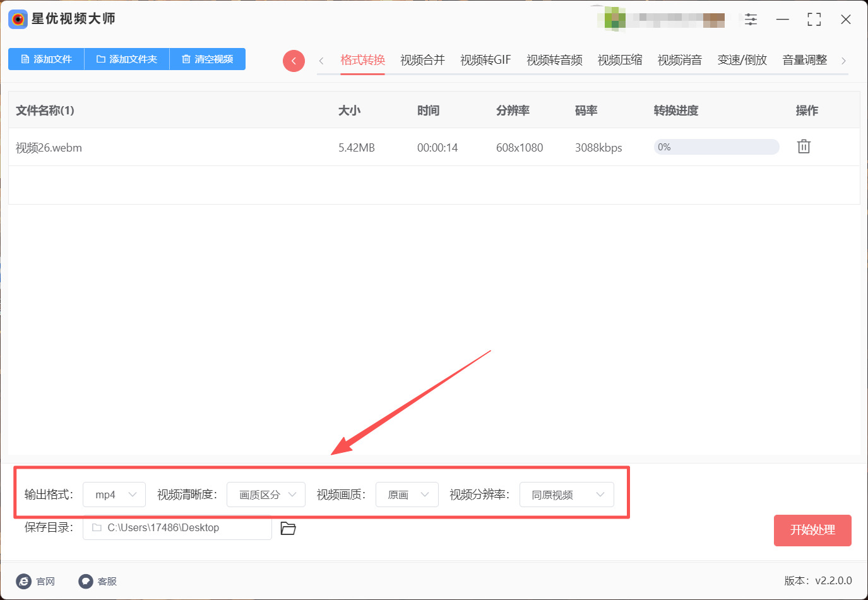The width and height of the screenshot is (868, 600).
Task: Switch to the 视频转音频 tab
Action: [x=554, y=60]
